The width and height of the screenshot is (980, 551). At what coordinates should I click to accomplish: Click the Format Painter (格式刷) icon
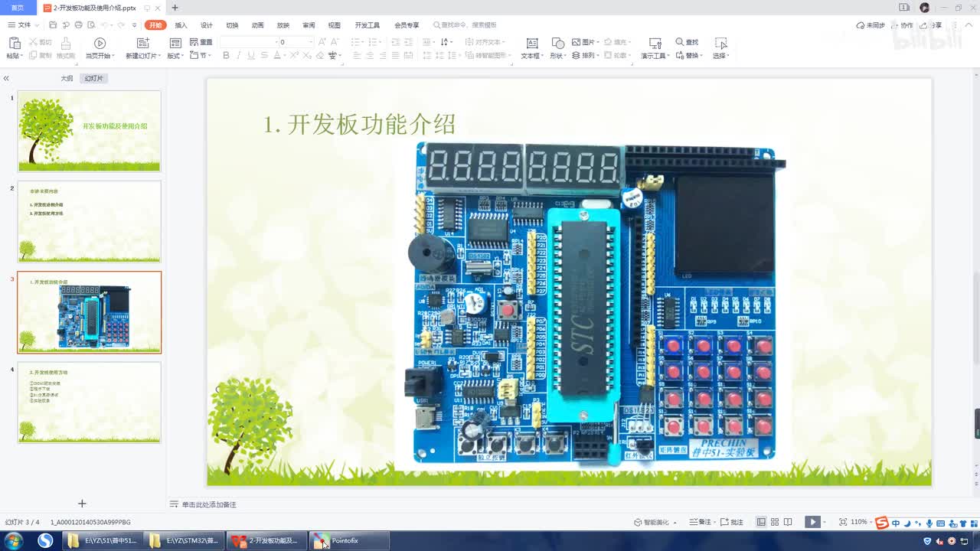tap(66, 44)
